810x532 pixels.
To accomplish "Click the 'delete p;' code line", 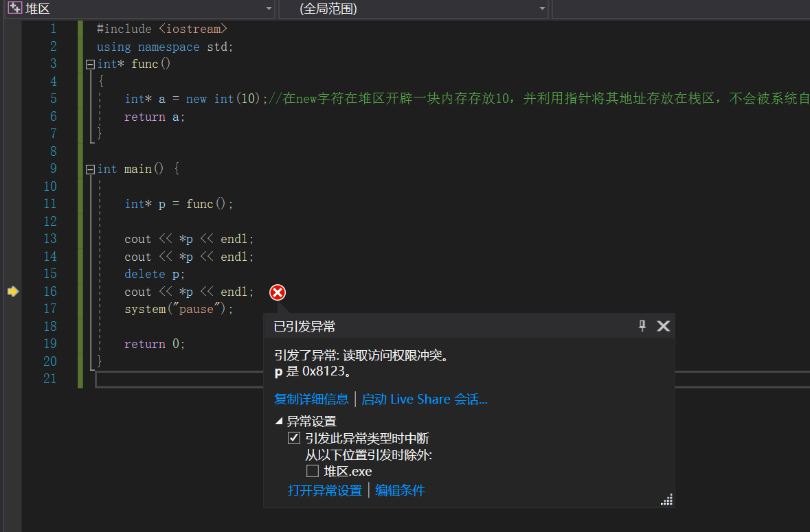I will (154, 274).
